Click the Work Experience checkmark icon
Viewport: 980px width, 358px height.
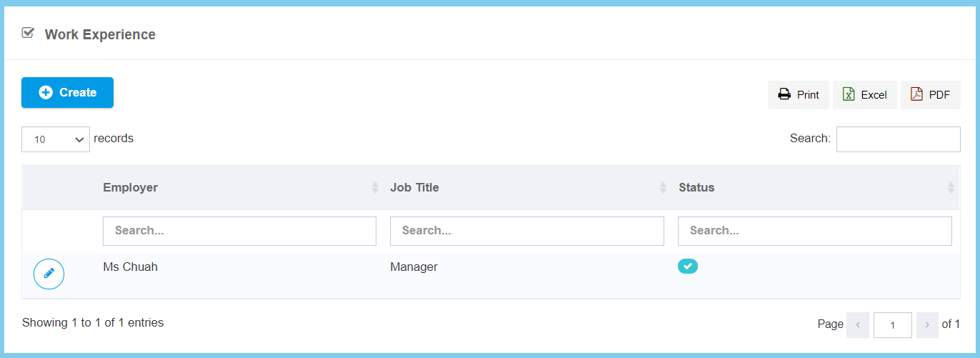(29, 33)
